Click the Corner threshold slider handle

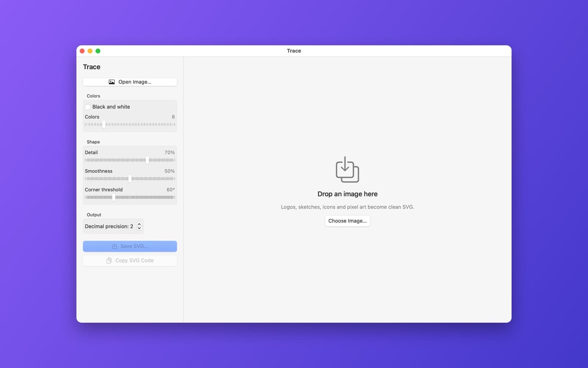pyautogui.click(x=114, y=197)
